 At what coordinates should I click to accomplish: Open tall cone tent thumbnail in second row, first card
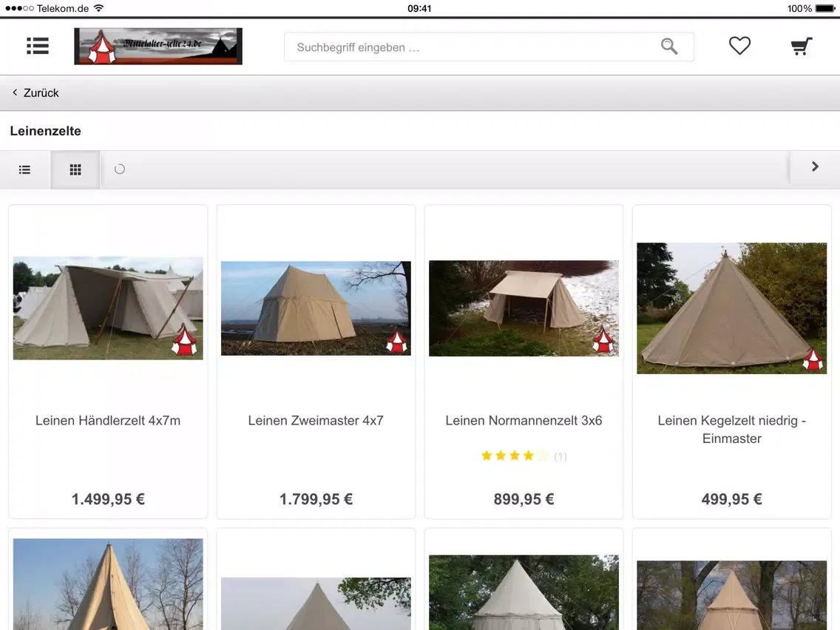[108, 584]
